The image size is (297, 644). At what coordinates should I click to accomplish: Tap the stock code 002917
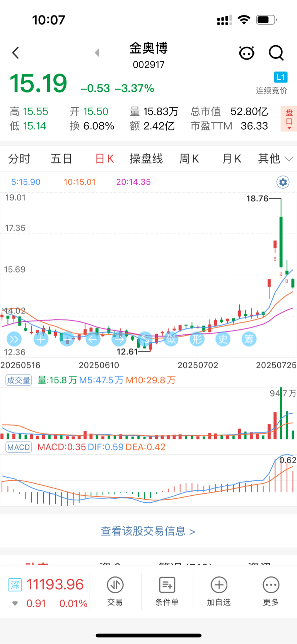tap(148, 65)
